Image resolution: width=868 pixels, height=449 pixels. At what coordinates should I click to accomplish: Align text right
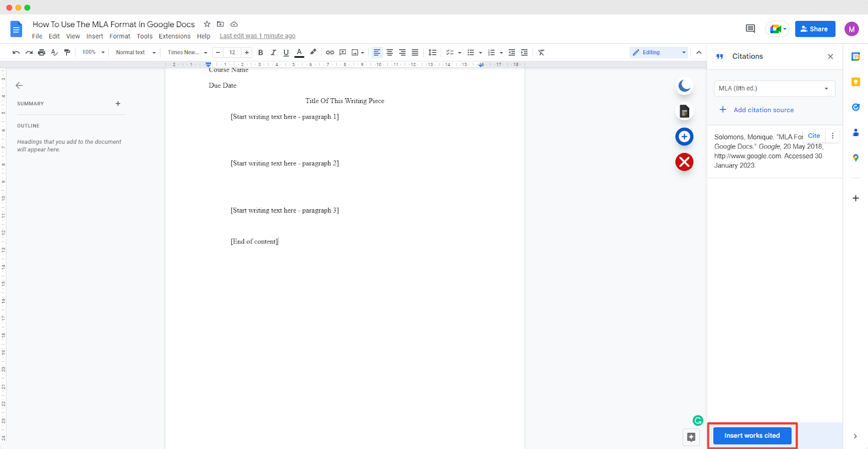tap(403, 53)
